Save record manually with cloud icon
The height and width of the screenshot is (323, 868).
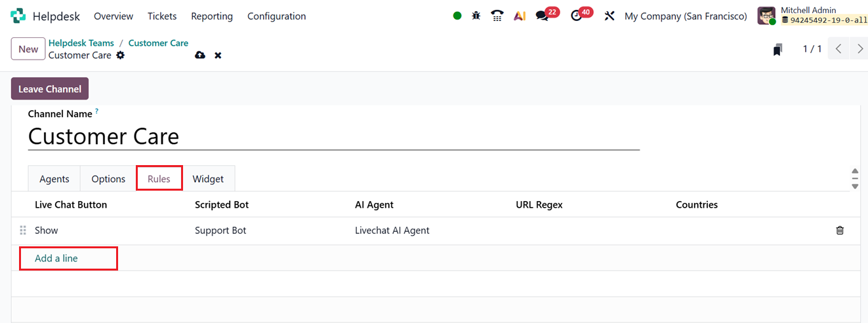[x=200, y=55]
